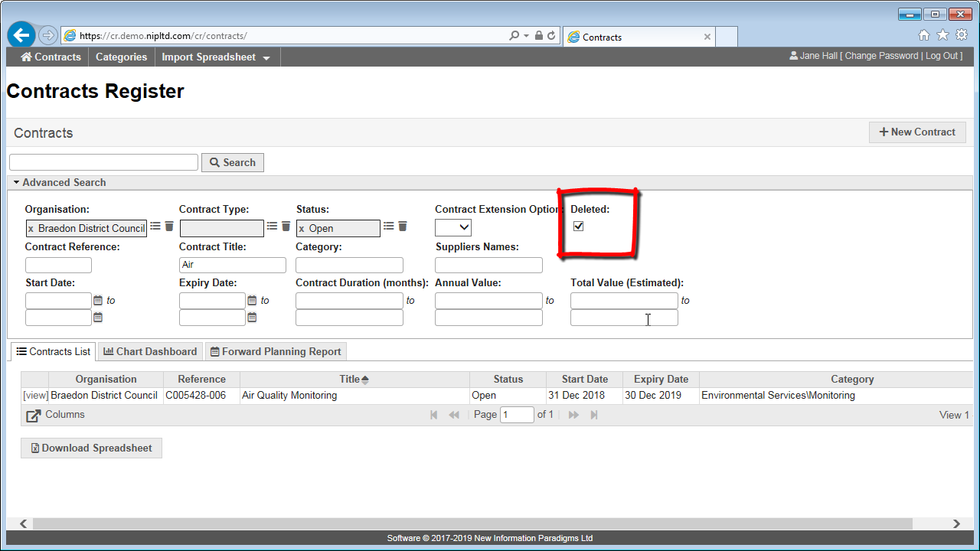Open the view link for Air Quality Monitoring
The height and width of the screenshot is (551, 980).
click(35, 396)
